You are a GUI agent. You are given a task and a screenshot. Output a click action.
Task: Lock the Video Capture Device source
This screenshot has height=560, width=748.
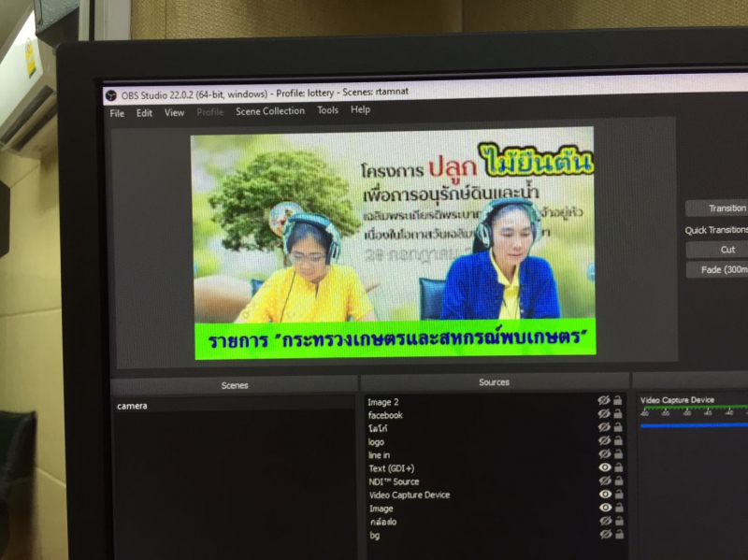(x=618, y=495)
